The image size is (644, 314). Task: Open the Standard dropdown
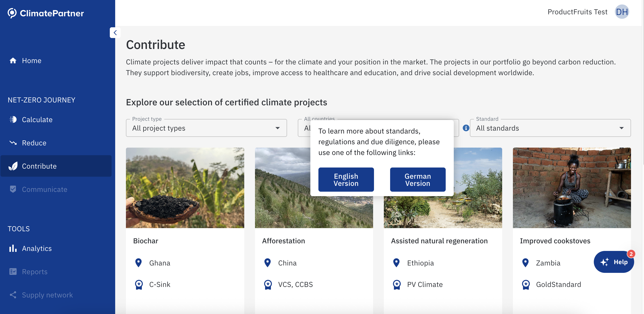coord(550,128)
